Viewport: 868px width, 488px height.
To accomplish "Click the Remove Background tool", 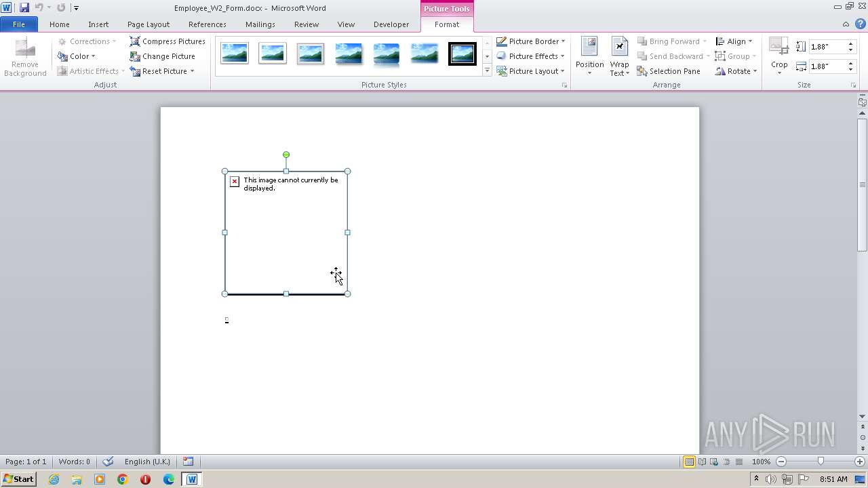I will (x=25, y=57).
